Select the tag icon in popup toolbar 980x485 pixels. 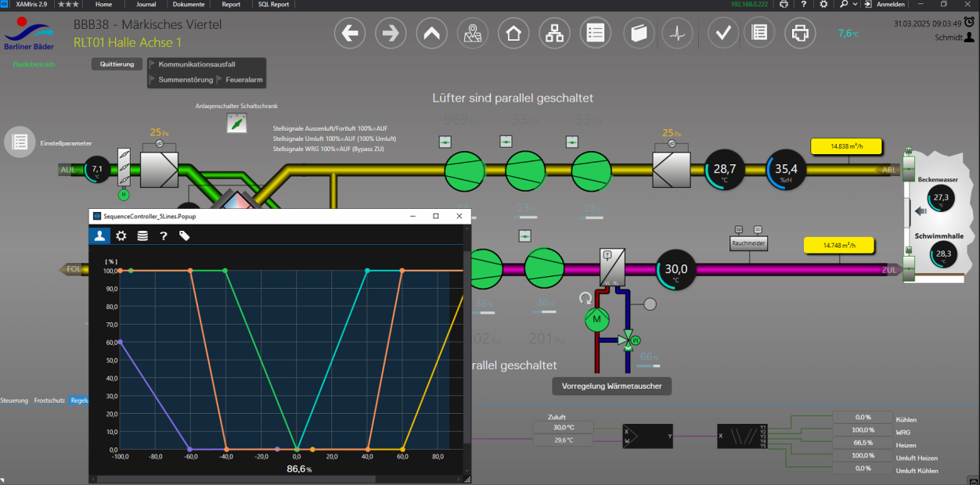185,235
